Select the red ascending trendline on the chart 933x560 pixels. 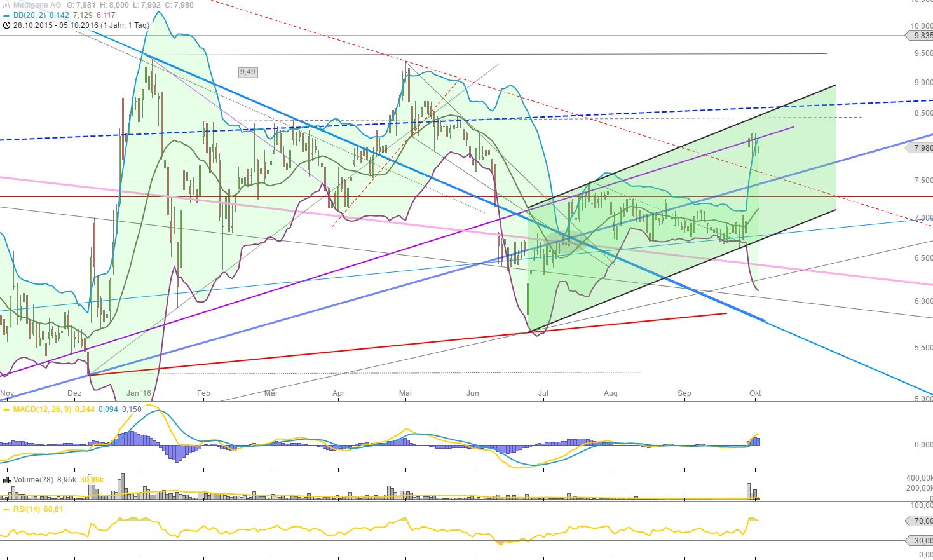[636, 320]
